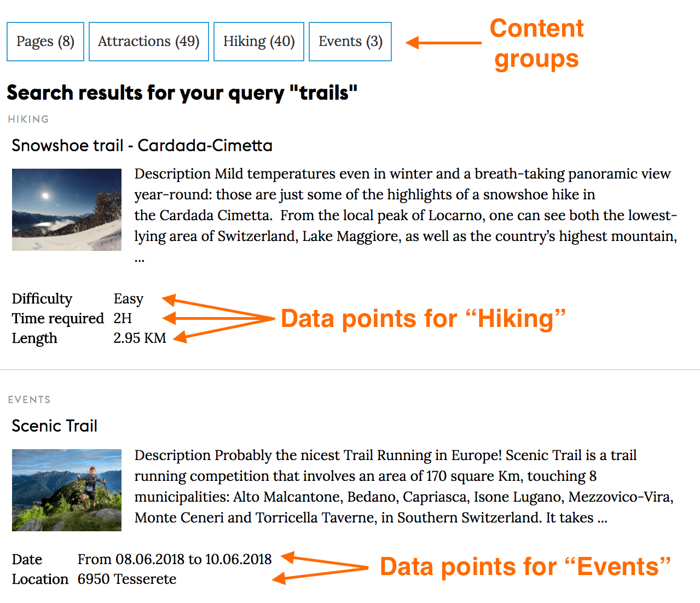Click the search results heading for trails

(181, 93)
